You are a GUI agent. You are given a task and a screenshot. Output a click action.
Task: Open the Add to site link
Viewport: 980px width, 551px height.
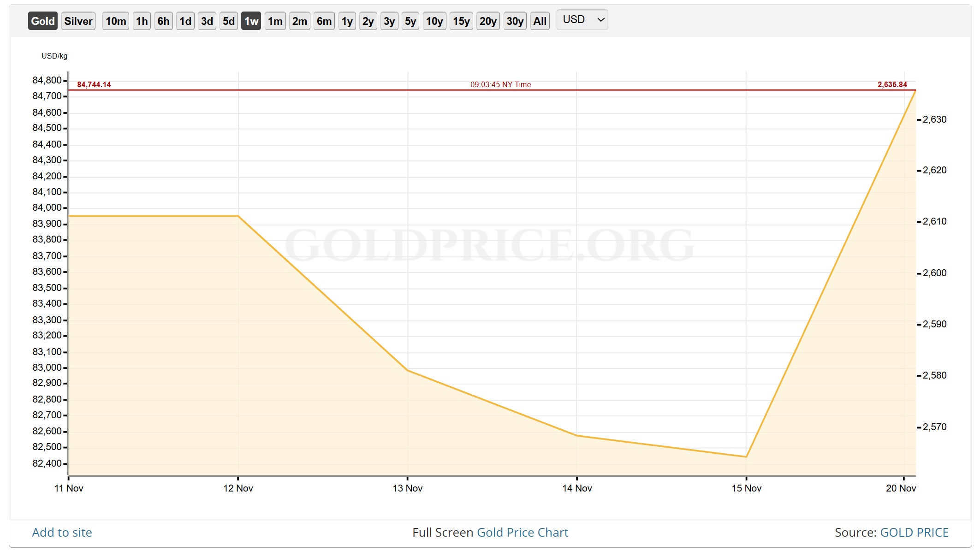(x=62, y=533)
